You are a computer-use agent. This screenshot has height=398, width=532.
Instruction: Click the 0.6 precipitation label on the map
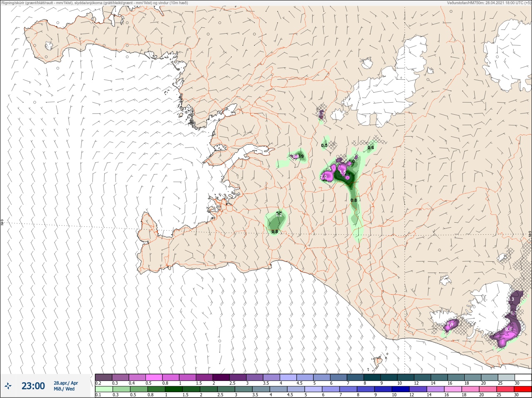coord(371,147)
